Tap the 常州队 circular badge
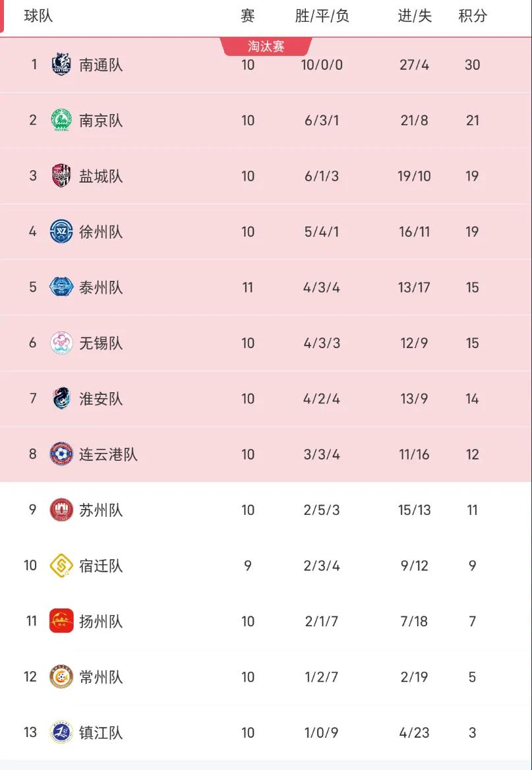The image size is (532, 770). [x=61, y=676]
